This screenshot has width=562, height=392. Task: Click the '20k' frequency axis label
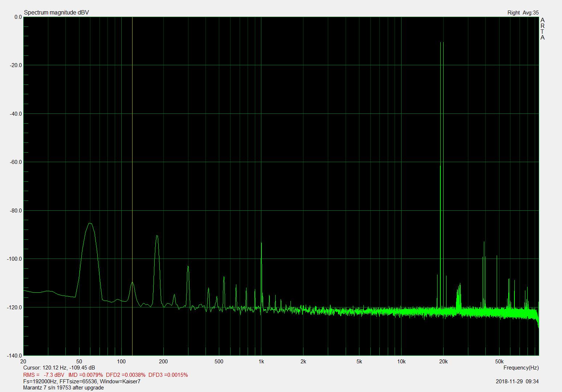click(443, 362)
